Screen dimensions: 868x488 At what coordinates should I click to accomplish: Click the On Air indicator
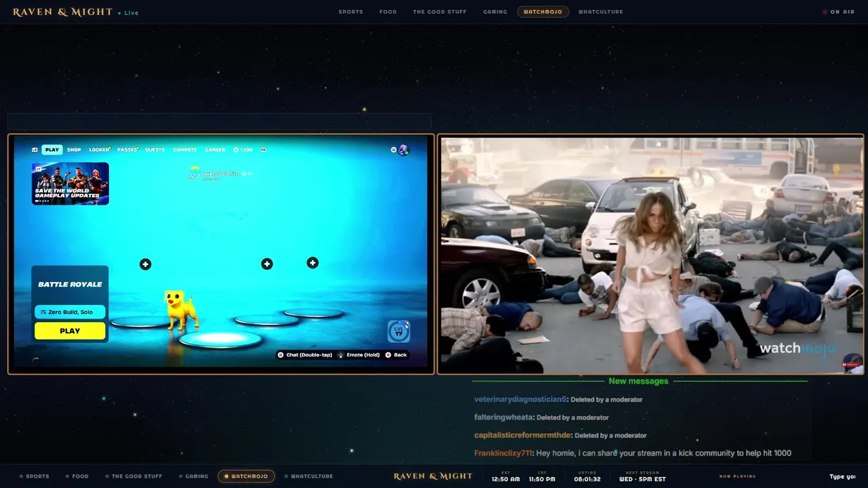click(x=839, y=12)
